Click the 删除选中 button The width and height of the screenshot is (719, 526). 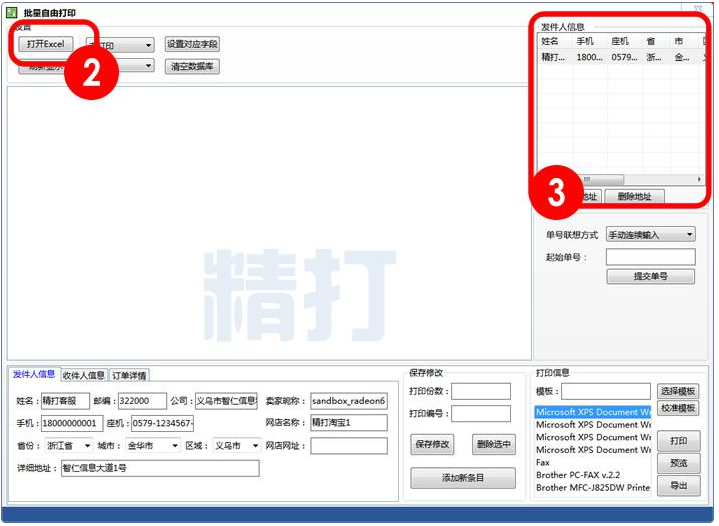[493, 444]
